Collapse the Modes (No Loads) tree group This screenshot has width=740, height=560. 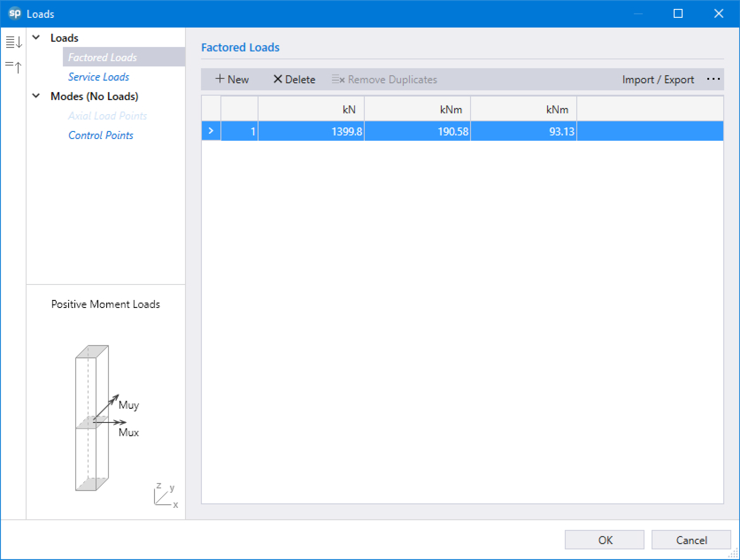36,96
